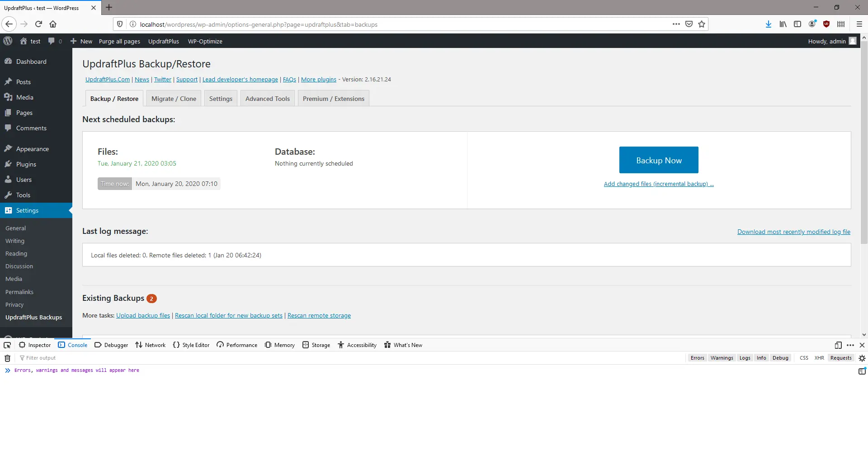The width and height of the screenshot is (868, 475).
Task: Toggle responsive design mode icon
Action: pos(838,345)
